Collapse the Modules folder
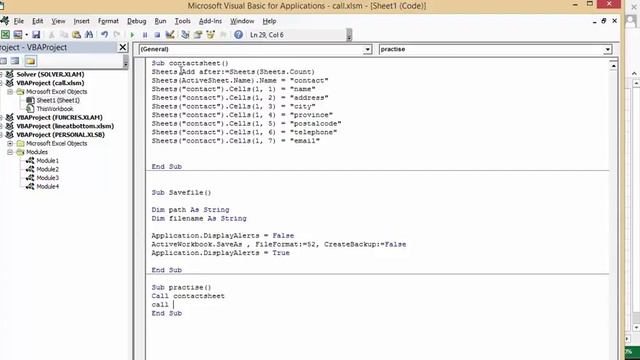 click(10, 152)
